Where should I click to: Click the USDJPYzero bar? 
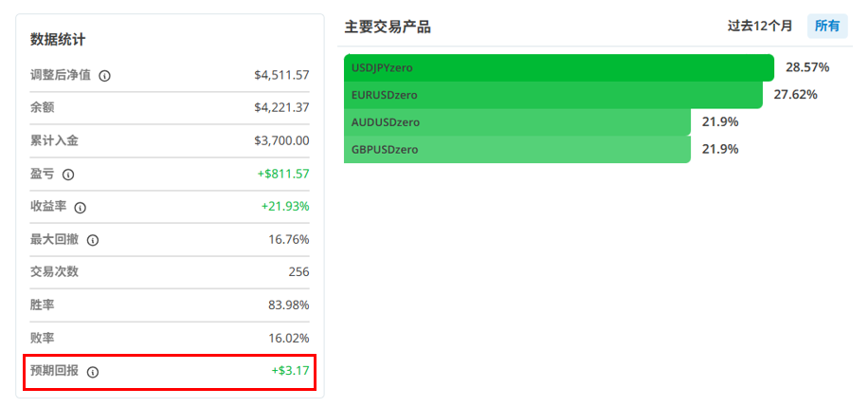coord(558,68)
